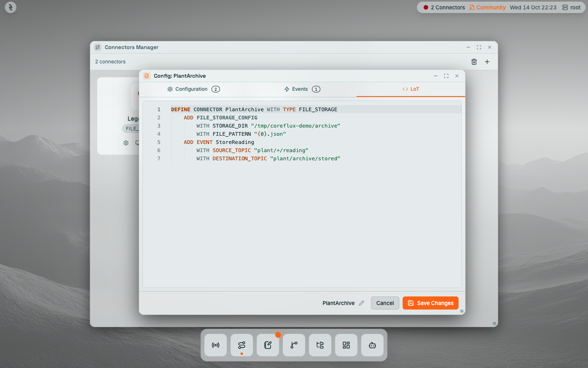Click the ADD EVENT StoreReading line
Screen dimensions: 588x368
pyautogui.click(x=219, y=142)
